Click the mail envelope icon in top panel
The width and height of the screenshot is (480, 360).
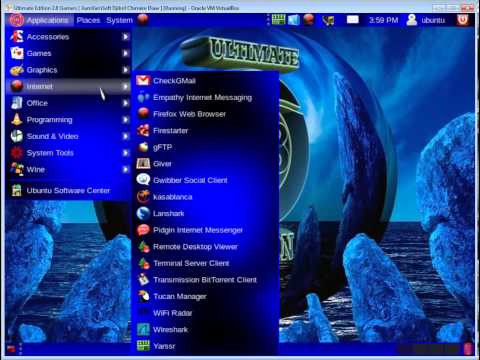coord(352,20)
